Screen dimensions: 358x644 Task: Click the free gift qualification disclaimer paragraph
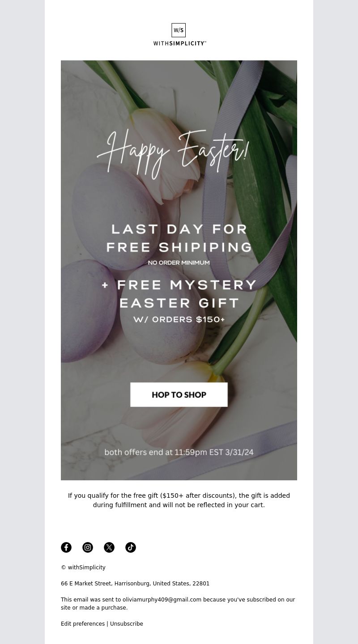(179, 500)
